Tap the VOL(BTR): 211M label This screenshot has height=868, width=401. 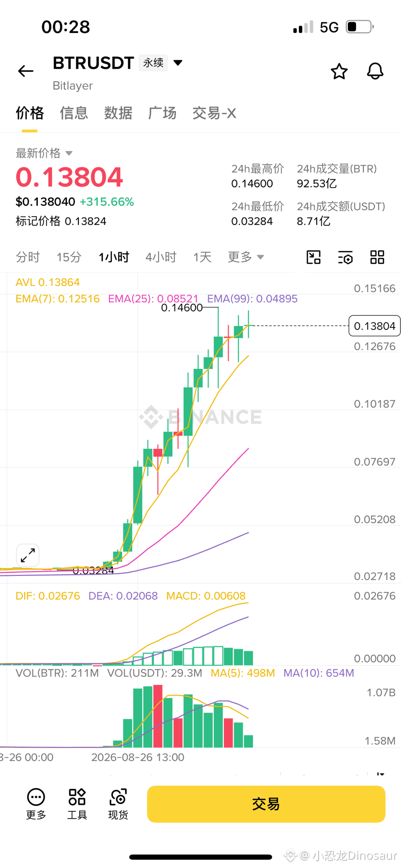point(57,673)
